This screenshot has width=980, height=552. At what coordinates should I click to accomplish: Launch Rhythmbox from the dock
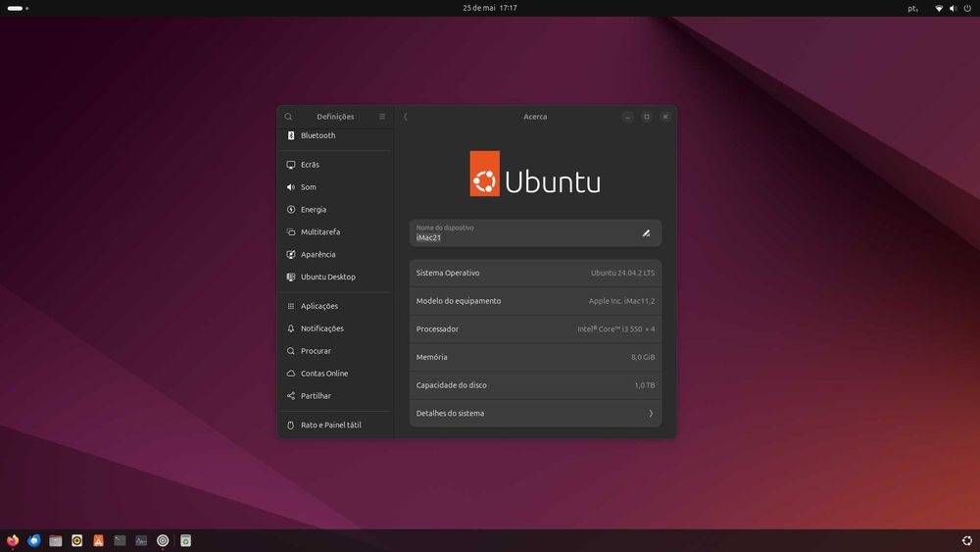pos(76,541)
